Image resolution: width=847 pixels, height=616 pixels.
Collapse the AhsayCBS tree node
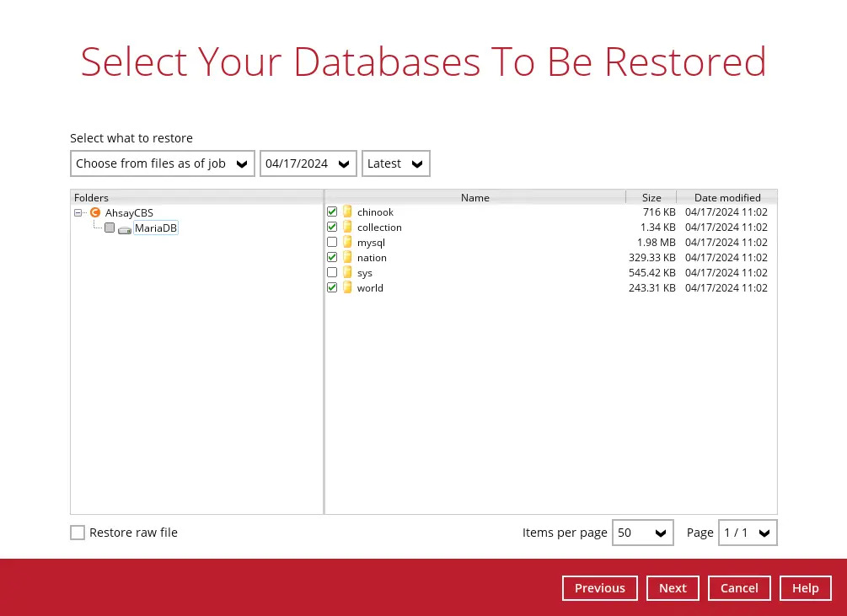coord(78,213)
